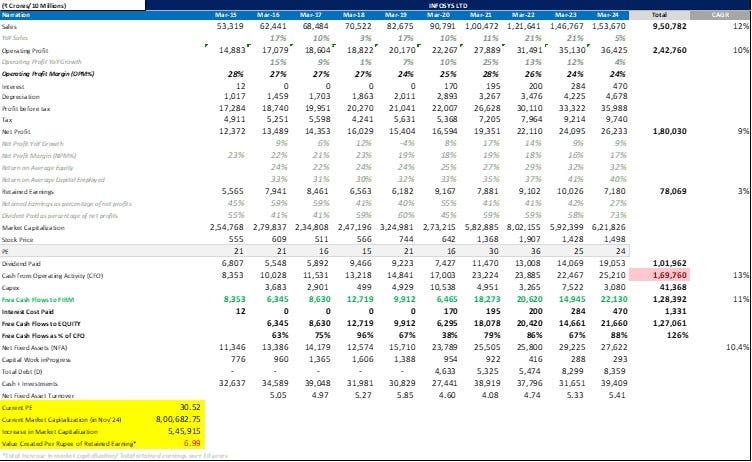Click the Cash from Operating Activity (CFO) label

click(52, 276)
